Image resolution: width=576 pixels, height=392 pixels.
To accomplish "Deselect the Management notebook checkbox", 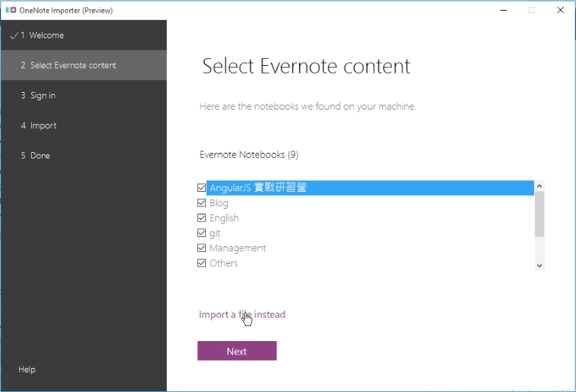I will pyautogui.click(x=201, y=248).
